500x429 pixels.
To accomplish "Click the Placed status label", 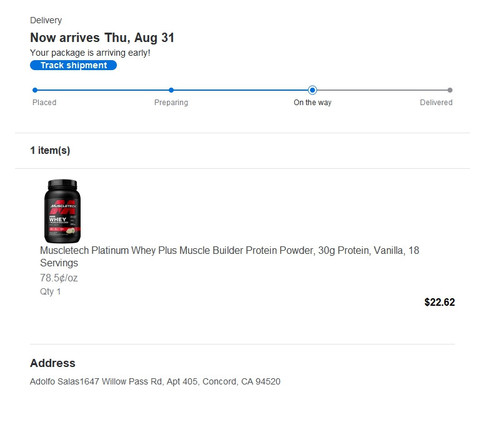I will 44,102.
